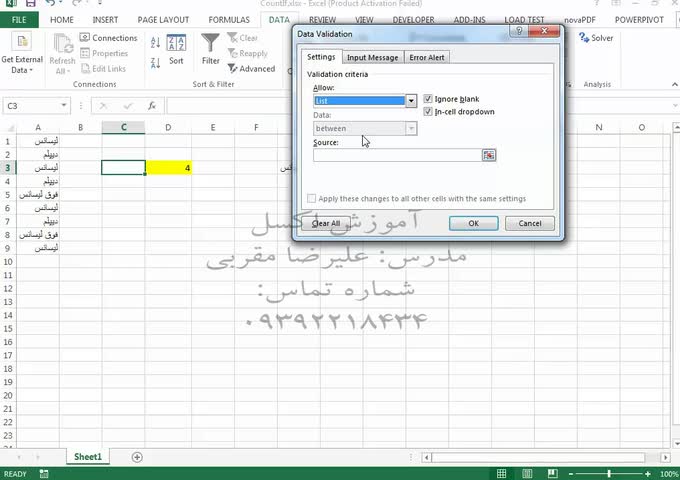Switch to Page Break Preview icon
This screenshot has height=480, width=680.
[552, 473]
